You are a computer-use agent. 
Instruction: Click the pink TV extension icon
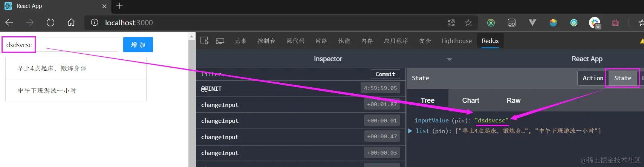[615, 23]
